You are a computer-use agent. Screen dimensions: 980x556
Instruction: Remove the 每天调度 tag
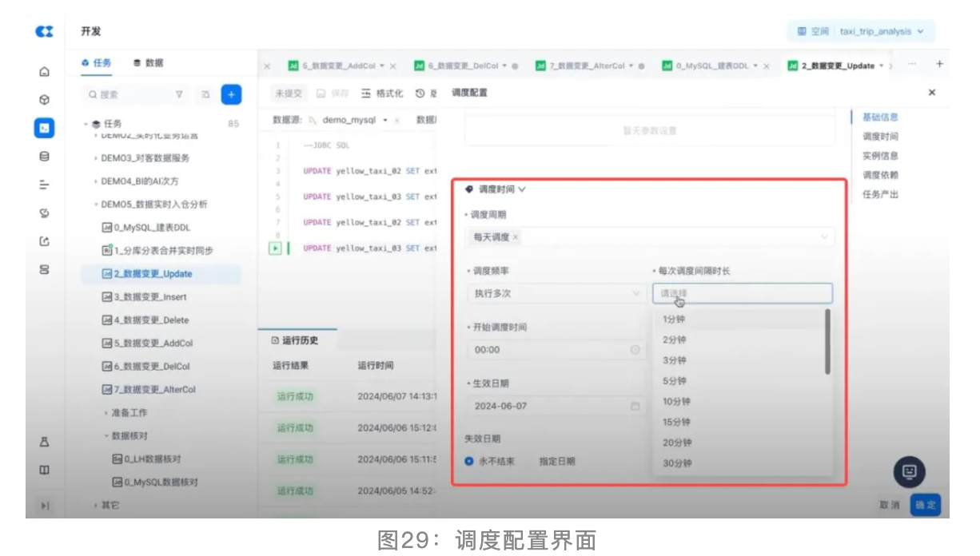pos(516,237)
